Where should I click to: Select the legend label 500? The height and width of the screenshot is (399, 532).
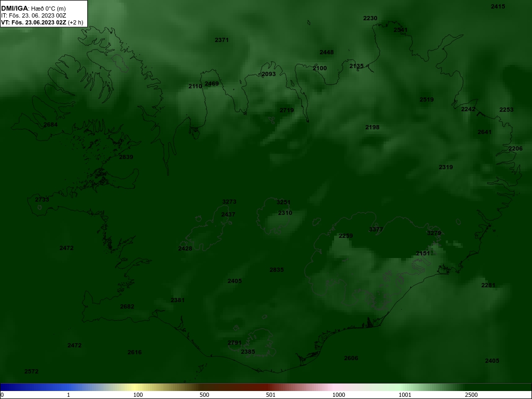point(204,395)
